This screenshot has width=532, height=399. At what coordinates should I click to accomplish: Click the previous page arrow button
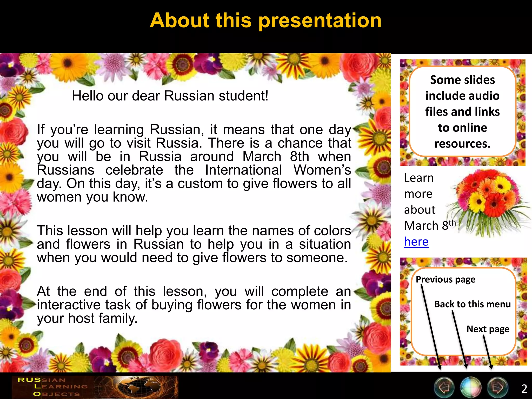pyautogui.click(x=444, y=388)
